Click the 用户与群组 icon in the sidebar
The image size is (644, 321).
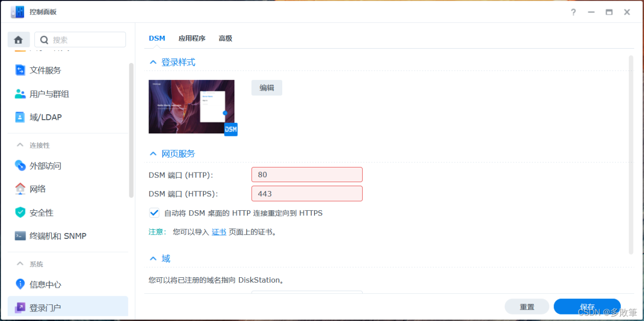[20, 94]
